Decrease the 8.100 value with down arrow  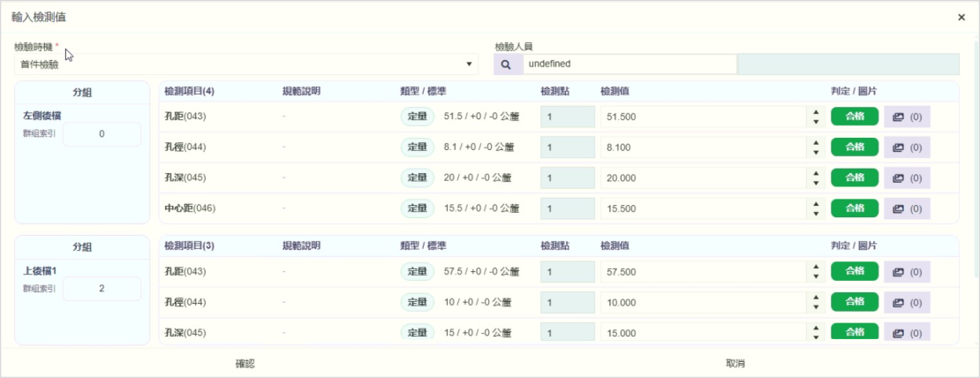click(816, 153)
